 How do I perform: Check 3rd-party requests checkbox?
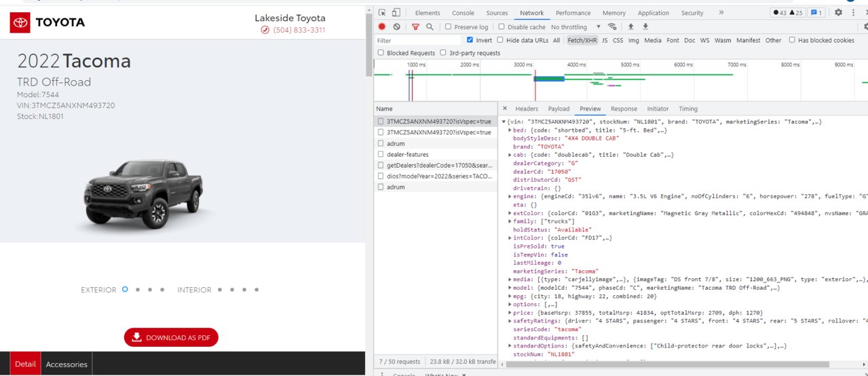tap(443, 53)
